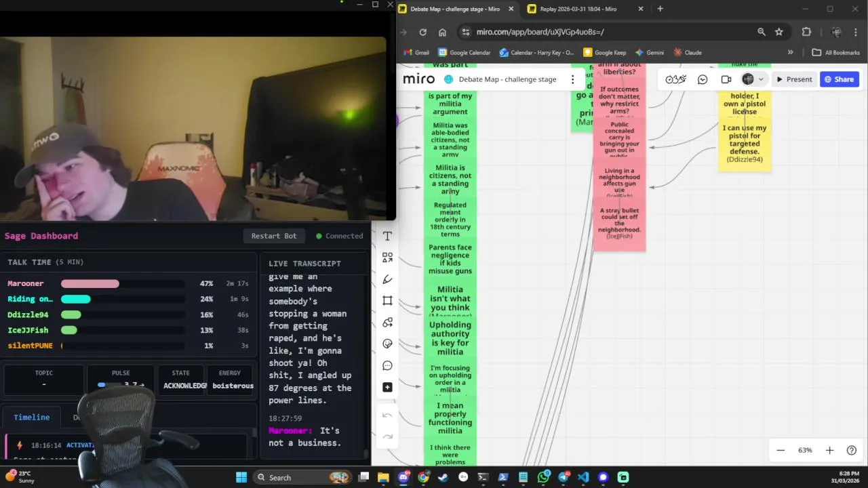The image size is (868, 488).
Task: Open Visual Studio Code from taskbar
Action: pos(583,477)
